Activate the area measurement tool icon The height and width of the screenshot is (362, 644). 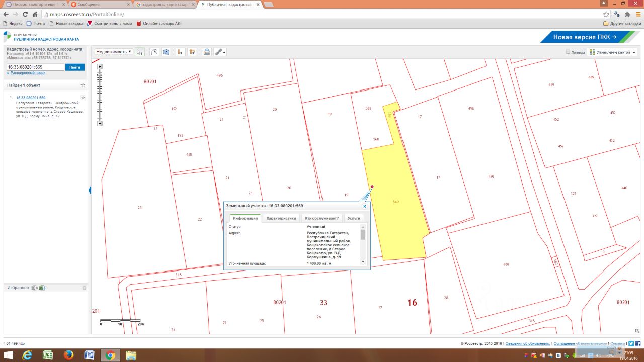(192, 52)
